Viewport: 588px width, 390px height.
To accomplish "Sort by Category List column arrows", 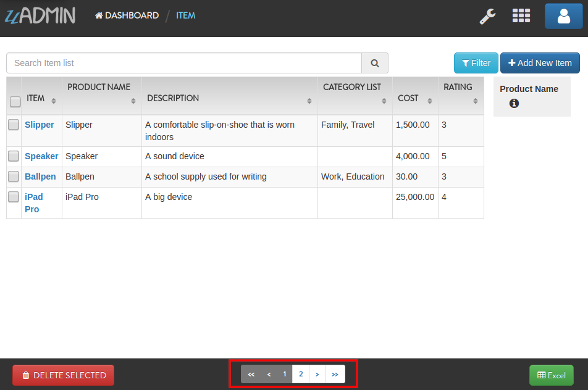I will click(x=384, y=101).
